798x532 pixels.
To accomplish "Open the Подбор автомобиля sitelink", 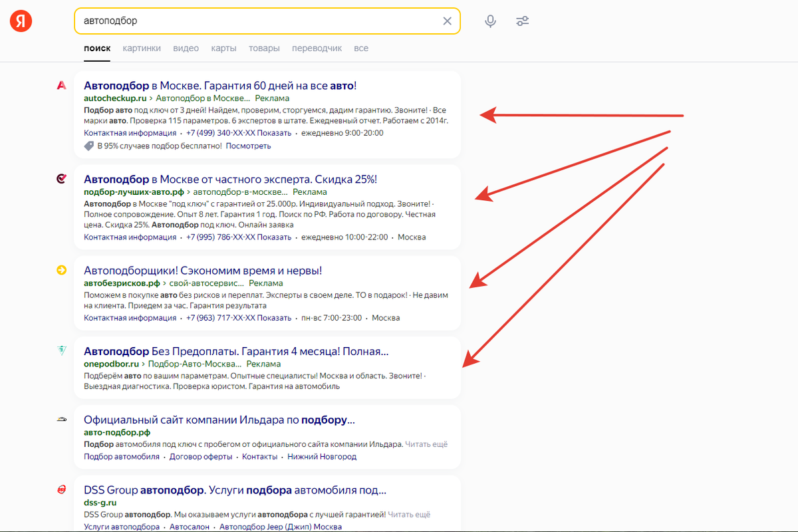I will [122, 456].
